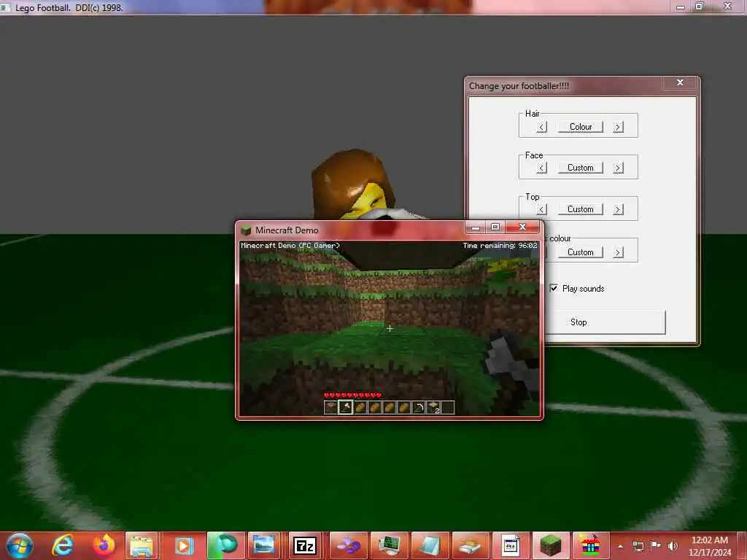The height and width of the screenshot is (560, 747).
Task: Open Windows Media Player taskbar icon
Action: pyautogui.click(x=183, y=545)
